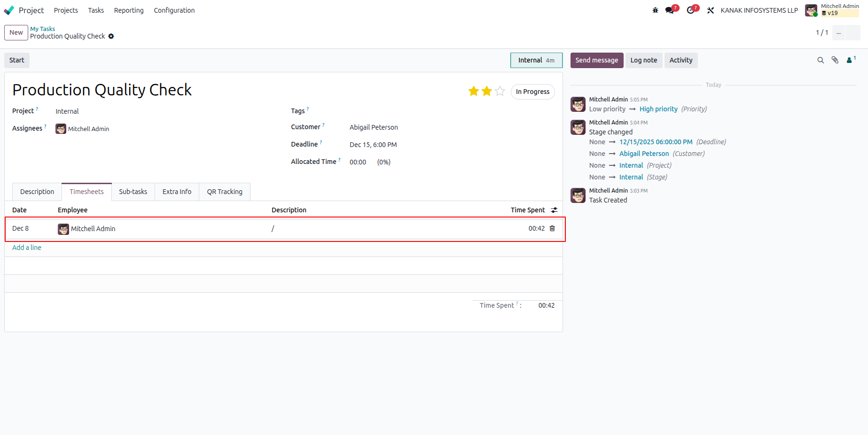This screenshot has width=868, height=435.
Task: Switch to the Sub-tasks tab
Action: (133, 192)
